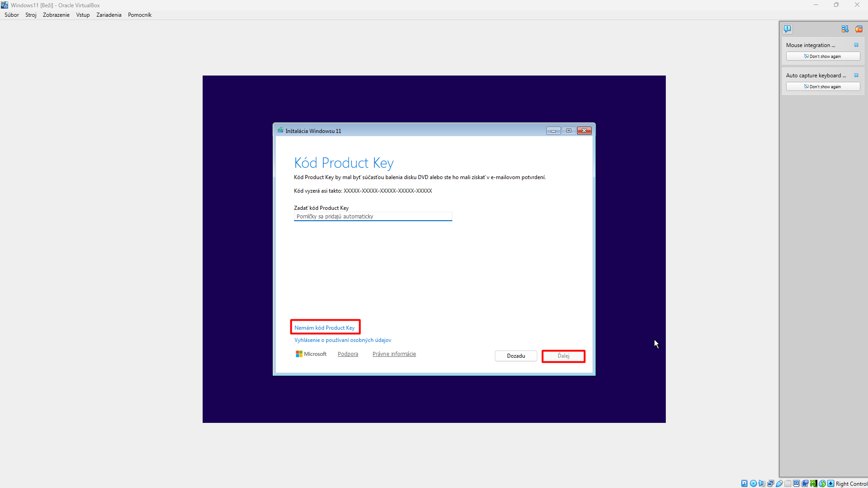Open the Stroj menu
This screenshot has width=868, height=488.
[x=31, y=15]
